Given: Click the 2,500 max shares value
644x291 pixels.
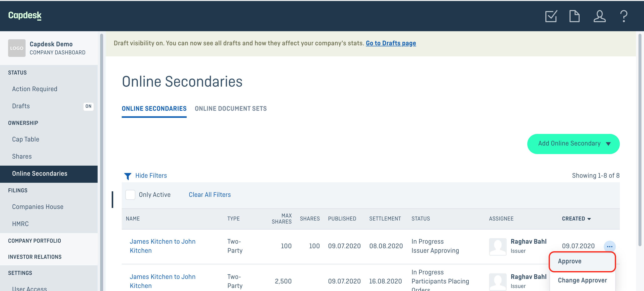Looking at the screenshot, I should point(283,281).
